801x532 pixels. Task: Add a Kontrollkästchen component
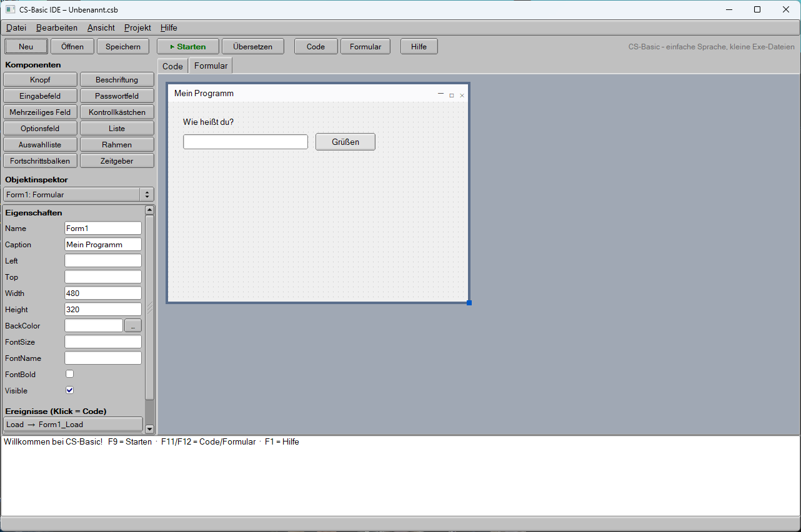click(x=117, y=112)
